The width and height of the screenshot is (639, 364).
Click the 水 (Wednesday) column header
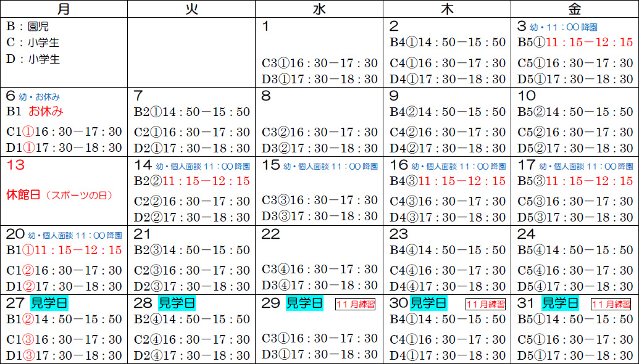pyautogui.click(x=319, y=9)
